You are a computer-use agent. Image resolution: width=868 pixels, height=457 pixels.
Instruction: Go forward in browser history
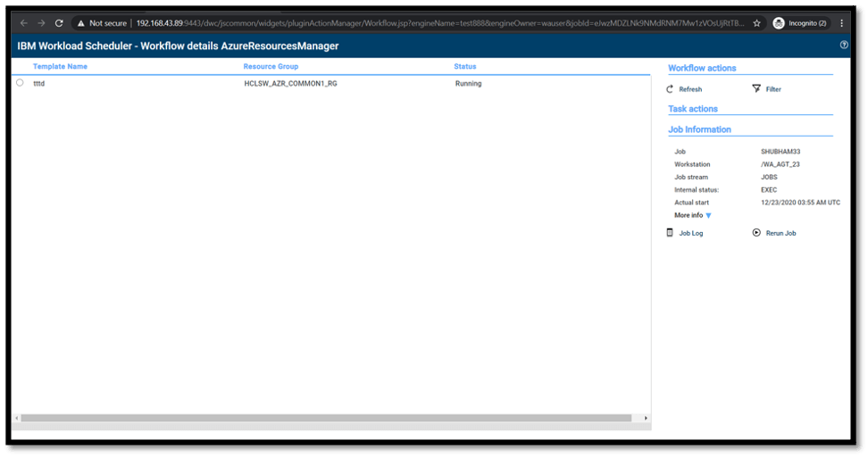(41, 23)
